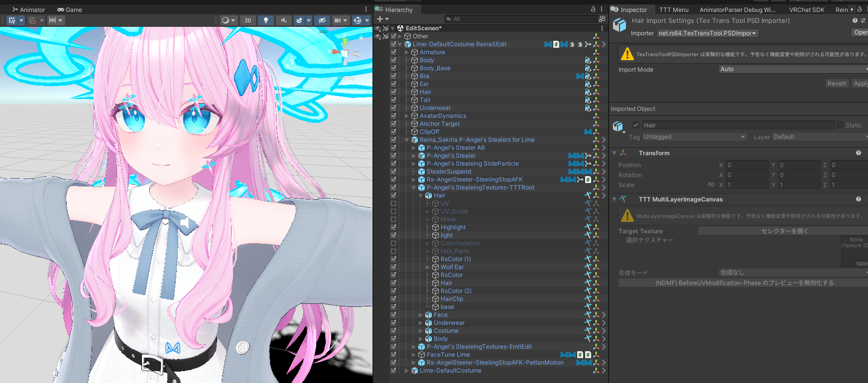
Task: Select the FaceTune Lime object row
Action: coord(491,355)
